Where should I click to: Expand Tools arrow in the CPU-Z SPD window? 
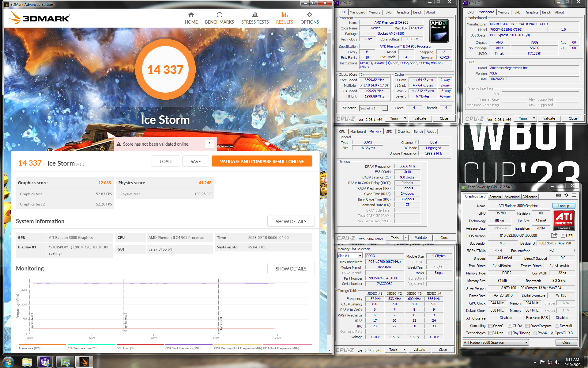pyautogui.click(x=404, y=350)
